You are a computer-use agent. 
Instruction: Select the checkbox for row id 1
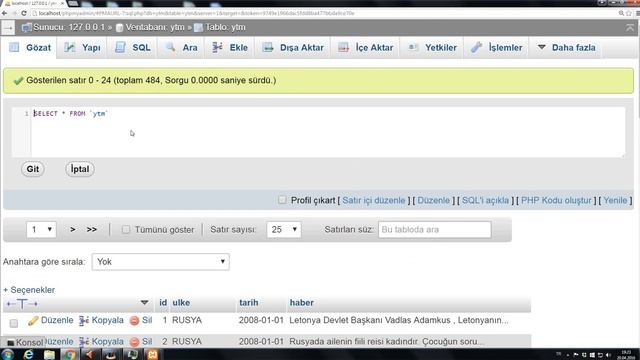(13, 323)
